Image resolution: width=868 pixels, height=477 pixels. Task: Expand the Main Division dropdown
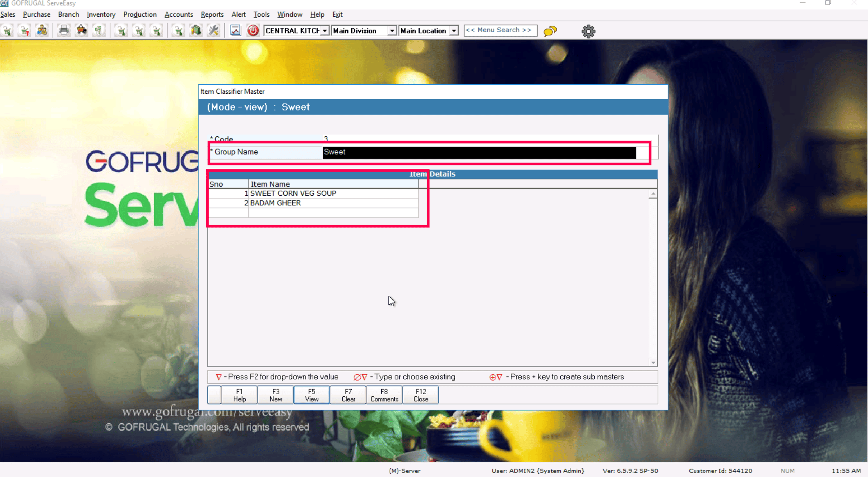click(392, 31)
